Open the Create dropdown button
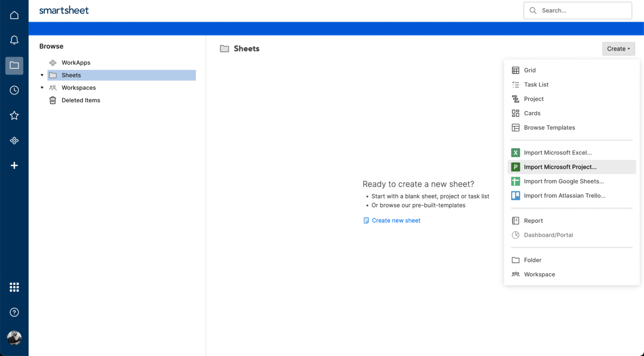Viewport: 644px width, 356px height. 618,49
